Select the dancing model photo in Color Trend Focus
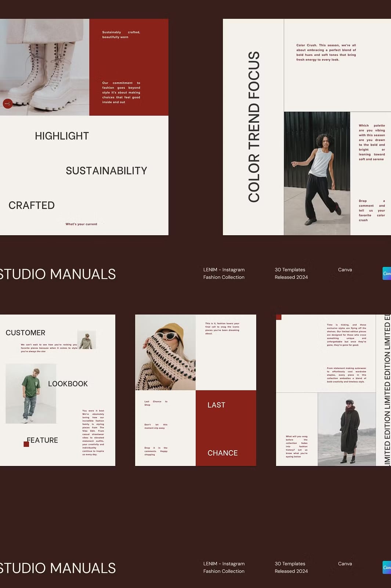The height and width of the screenshot is (588, 391). coord(317,173)
